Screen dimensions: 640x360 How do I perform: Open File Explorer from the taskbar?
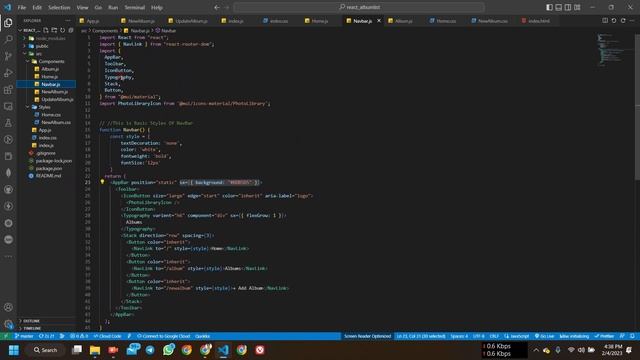(x=95, y=350)
